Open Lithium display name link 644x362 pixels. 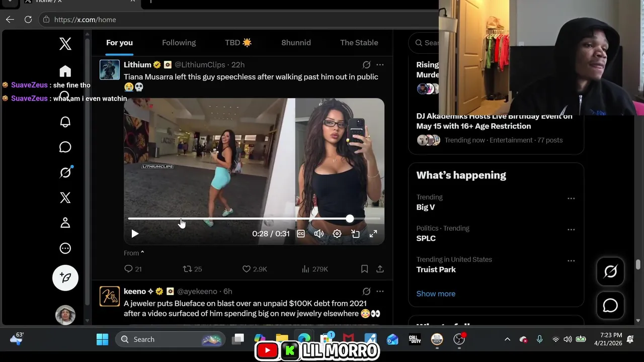pos(137,65)
